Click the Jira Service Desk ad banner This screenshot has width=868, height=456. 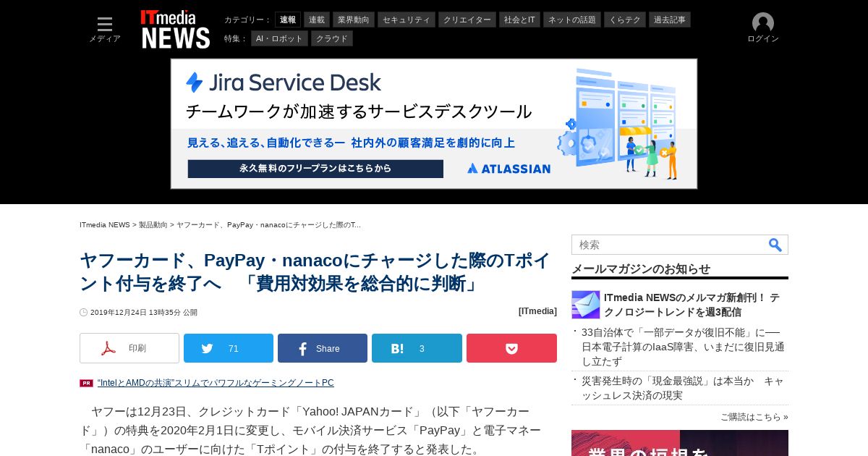click(x=434, y=124)
